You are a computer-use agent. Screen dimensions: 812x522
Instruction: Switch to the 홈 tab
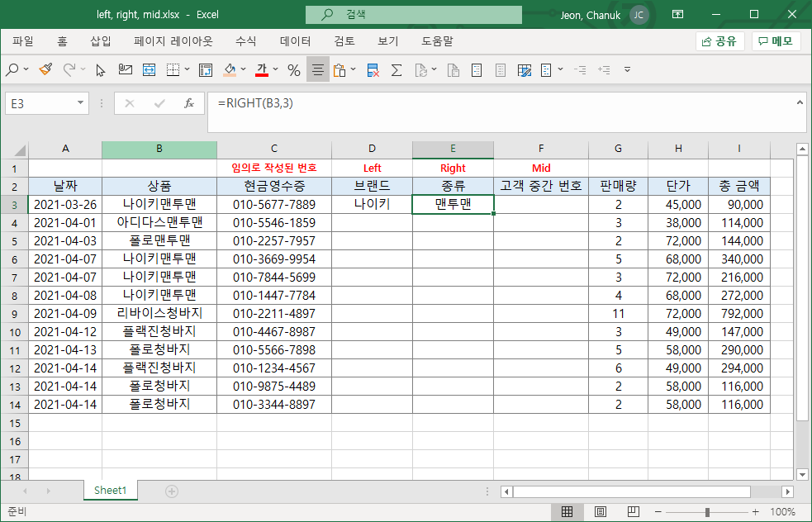pos(62,41)
